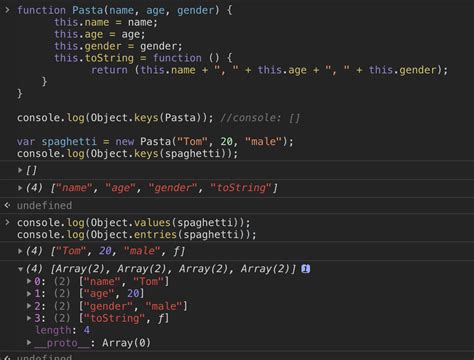
Task: Click the this.name = name; line
Action: pyautogui.click(x=106, y=22)
